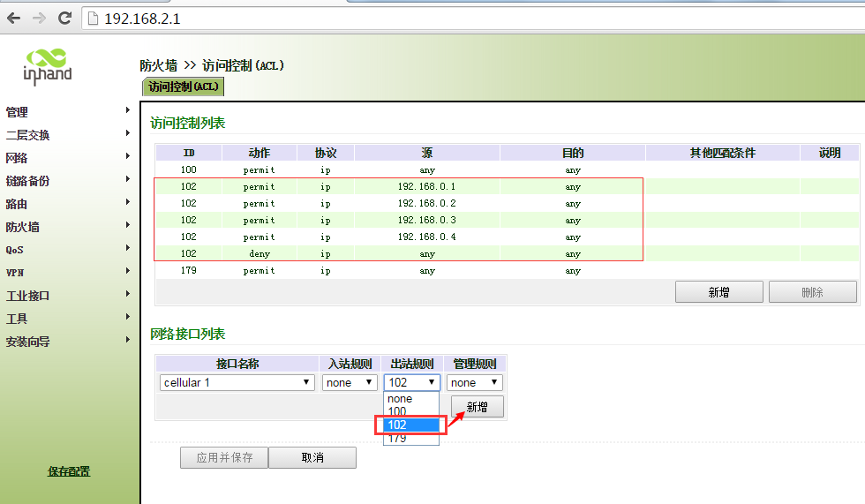865x504 pixels.
Task: Choose none in the outbound rule list
Action: pos(400,399)
